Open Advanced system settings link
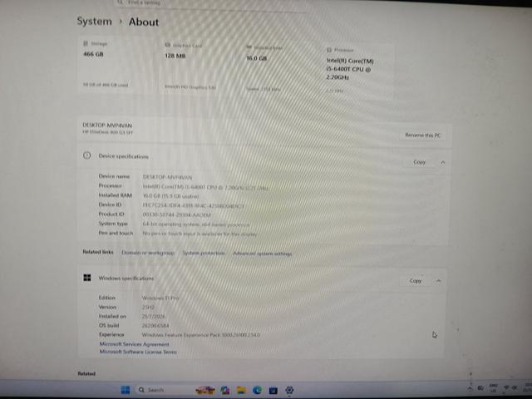 tap(263, 254)
